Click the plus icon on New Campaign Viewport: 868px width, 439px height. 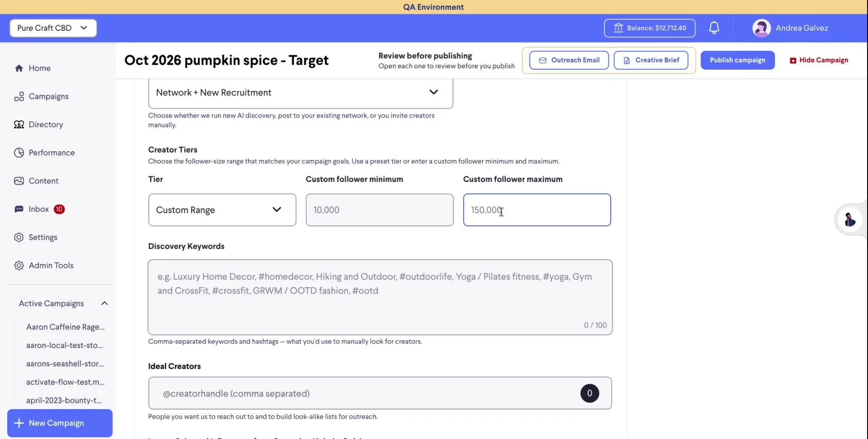(x=19, y=423)
